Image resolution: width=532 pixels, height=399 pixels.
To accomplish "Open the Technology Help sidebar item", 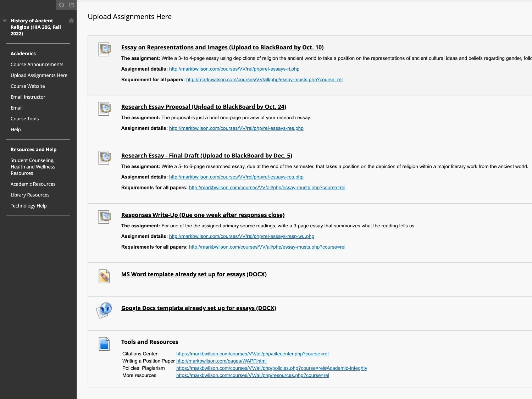I will [29, 206].
